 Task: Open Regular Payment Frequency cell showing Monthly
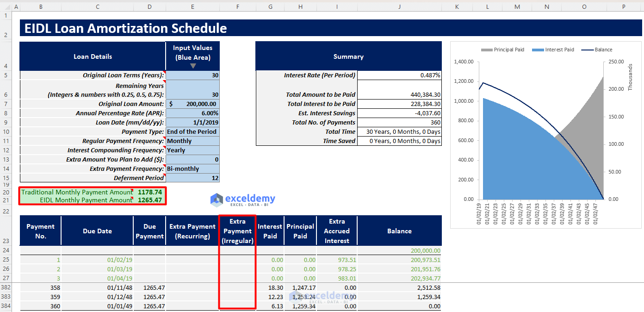[192, 141]
